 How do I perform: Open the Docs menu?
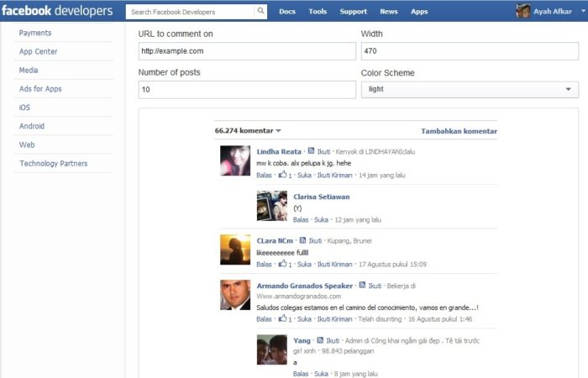coord(287,11)
